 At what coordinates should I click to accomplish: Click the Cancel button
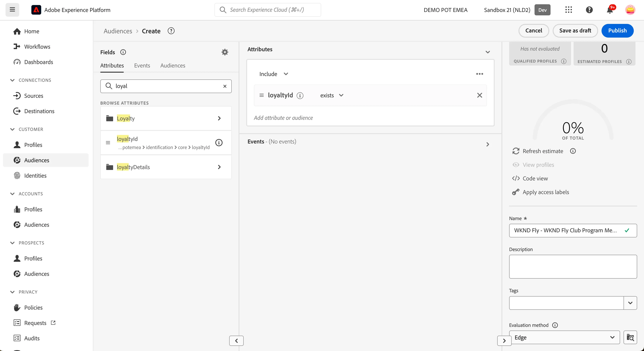point(533,31)
